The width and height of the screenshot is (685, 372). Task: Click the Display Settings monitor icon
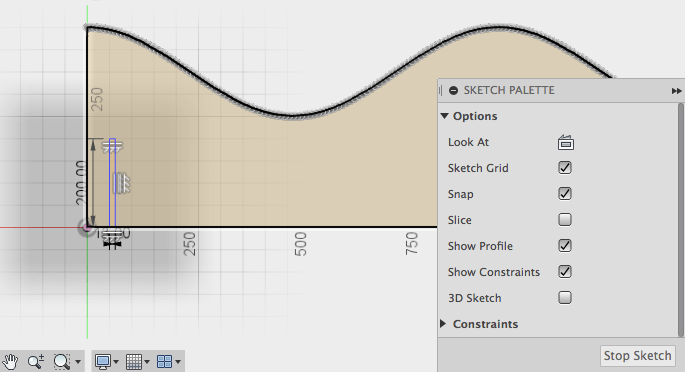(x=103, y=362)
